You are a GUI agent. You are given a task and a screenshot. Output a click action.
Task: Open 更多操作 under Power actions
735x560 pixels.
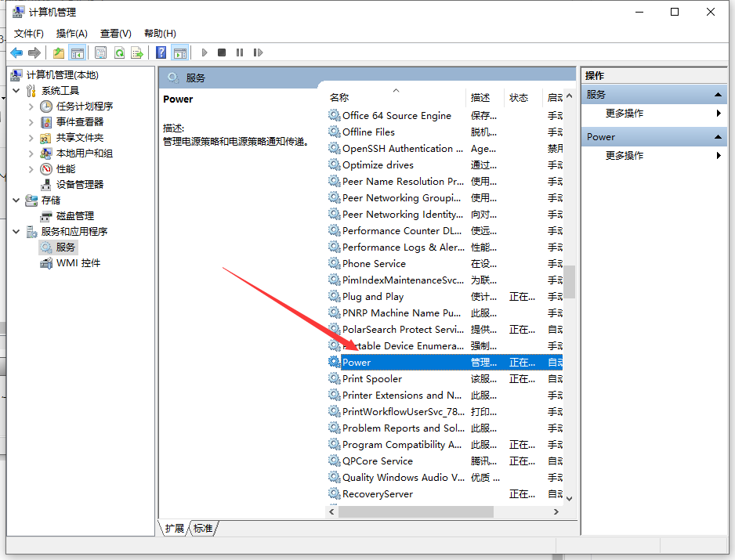coord(625,156)
